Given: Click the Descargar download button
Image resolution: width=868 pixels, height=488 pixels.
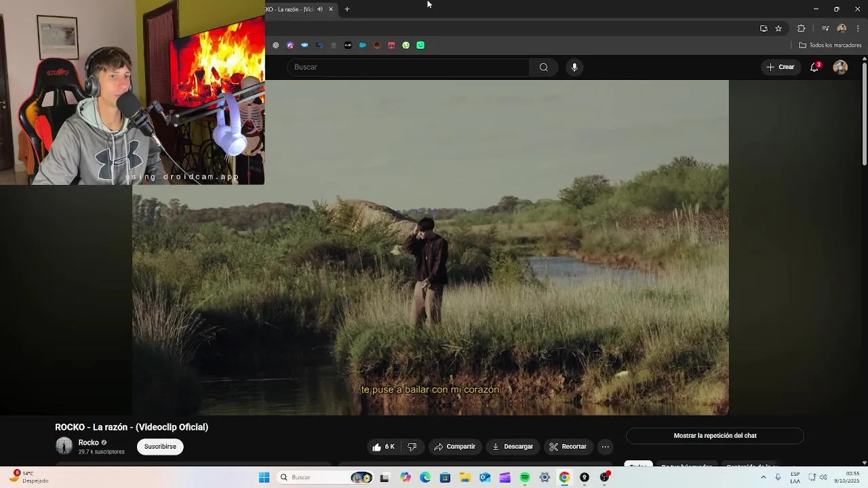Looking at the screenshot, I should tap(513, 447).
